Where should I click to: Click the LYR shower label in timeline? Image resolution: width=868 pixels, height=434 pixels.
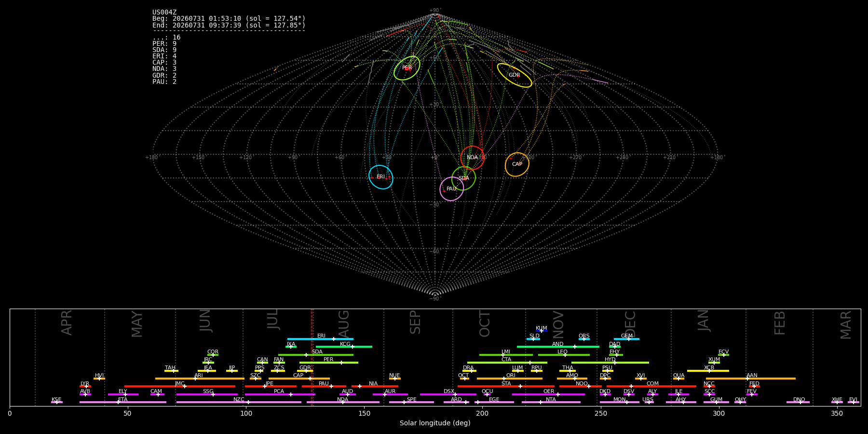pos(85,384)
